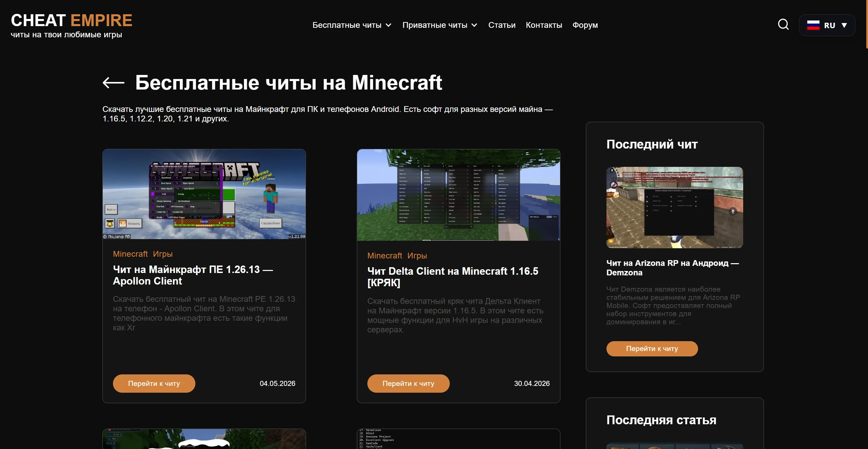Open third card thumbnail with Minecraft forest
Image resolution: width=868 pixels, height=449 pixels.
click(204, 439)
